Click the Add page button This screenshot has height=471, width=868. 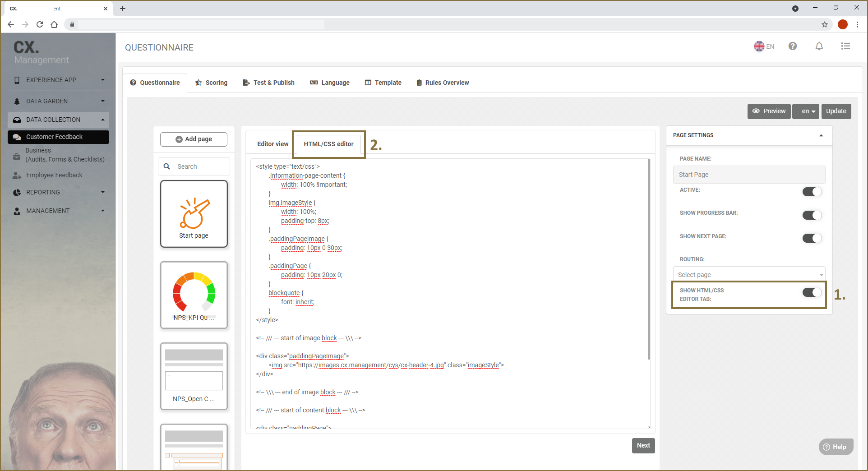194,139
